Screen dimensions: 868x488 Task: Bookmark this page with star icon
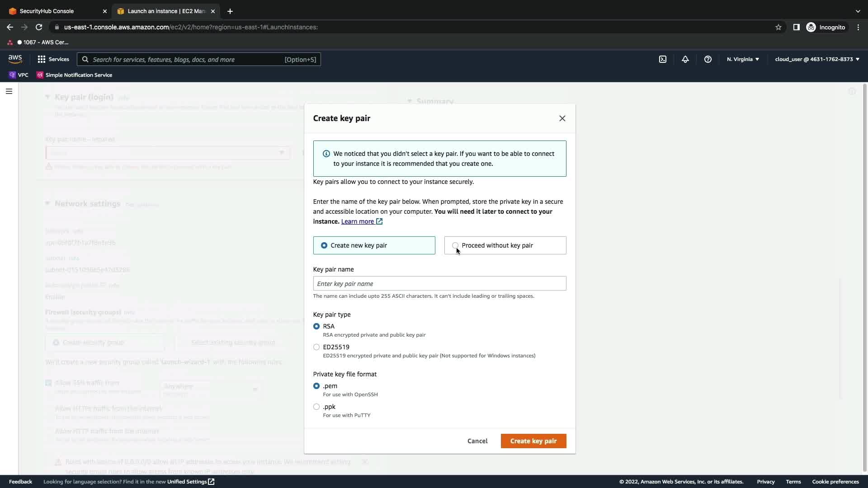click(x=778, y=27)
